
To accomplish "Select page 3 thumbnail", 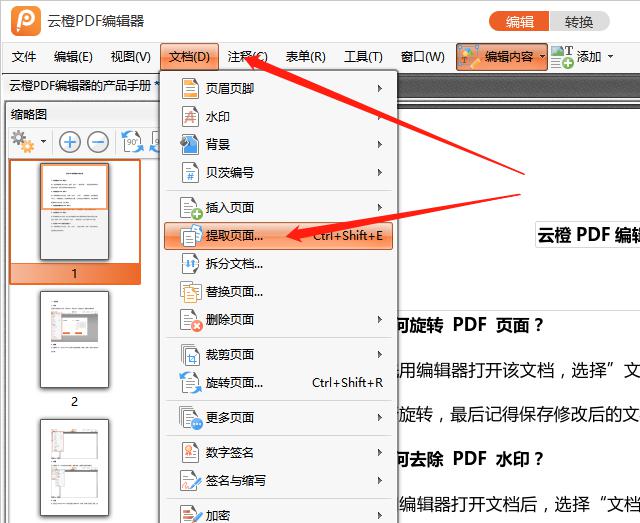I will tap(75, 467).
